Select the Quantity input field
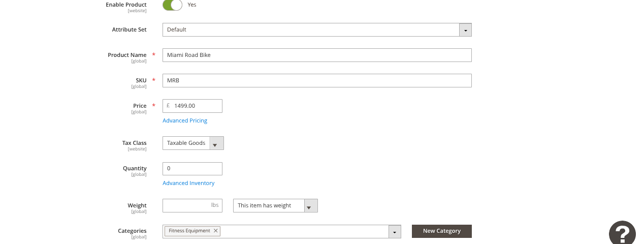644x244 pixels. coord(192,169)
